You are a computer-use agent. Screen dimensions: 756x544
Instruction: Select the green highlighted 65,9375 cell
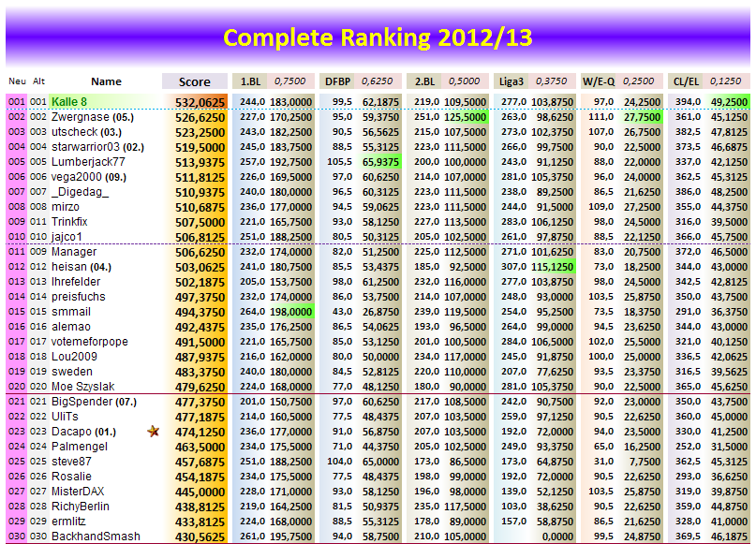coord(378,162)
